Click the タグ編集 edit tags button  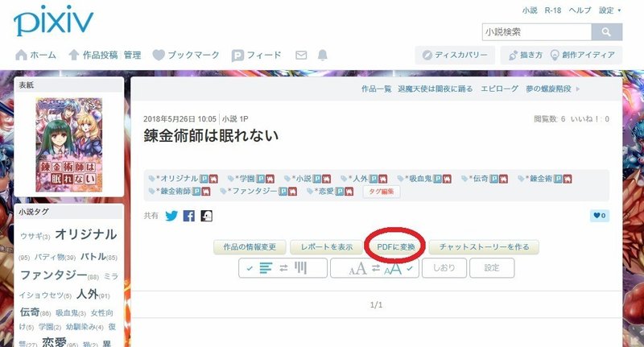click(382, 192)
